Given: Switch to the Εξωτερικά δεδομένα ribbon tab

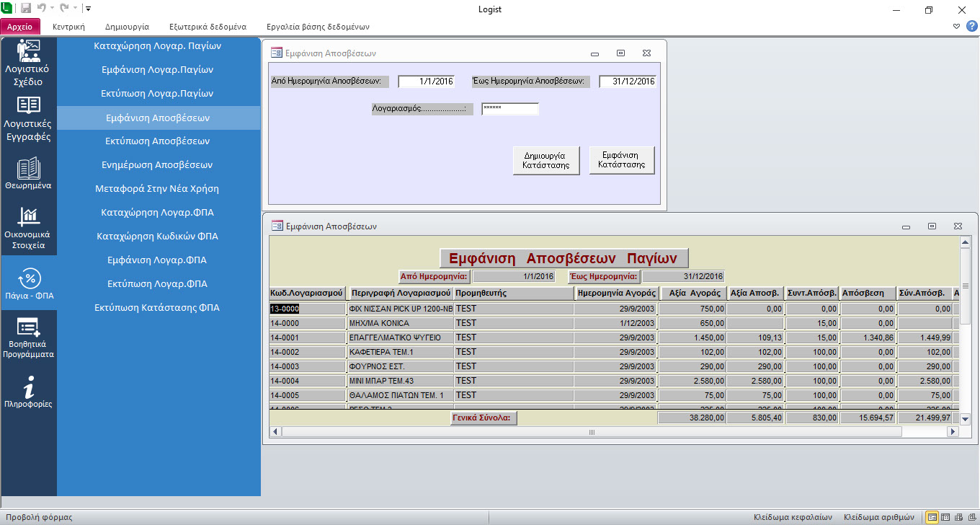Looking at the screenshot, I should (x=208, y=27).
